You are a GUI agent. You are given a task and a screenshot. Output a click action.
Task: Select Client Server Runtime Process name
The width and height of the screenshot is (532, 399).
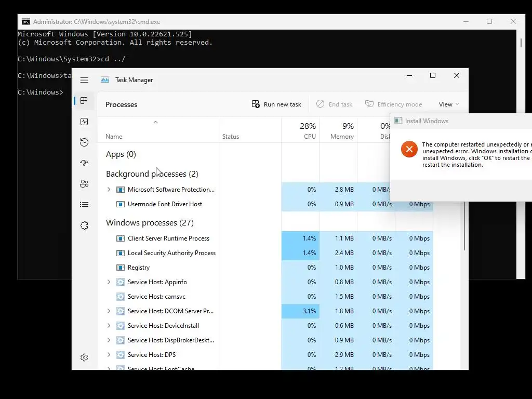click(168, 238)
